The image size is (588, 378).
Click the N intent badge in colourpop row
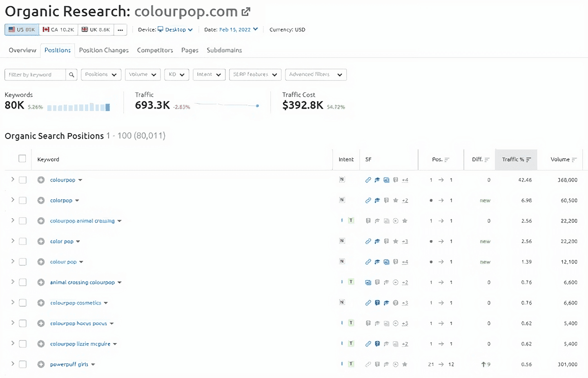(342, 180)
